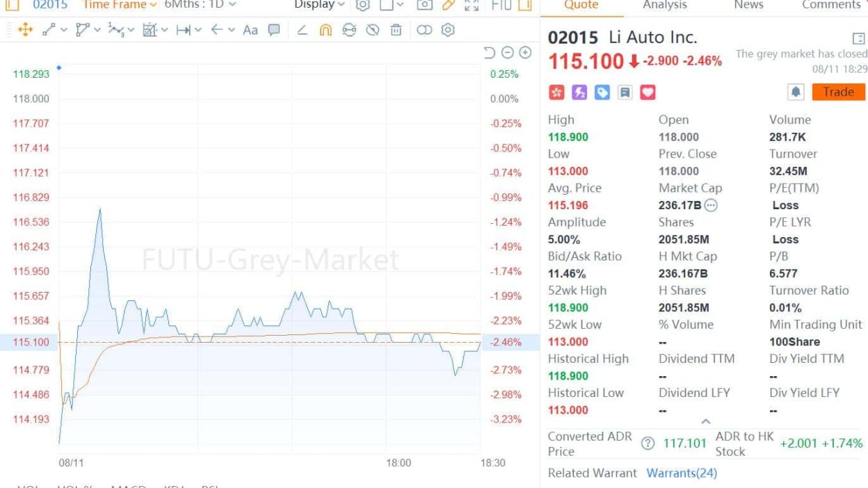Click the overlapping circles icon
Image resolution: width=868 pixels, height=488 pixels.
click(x=424, y=30)
